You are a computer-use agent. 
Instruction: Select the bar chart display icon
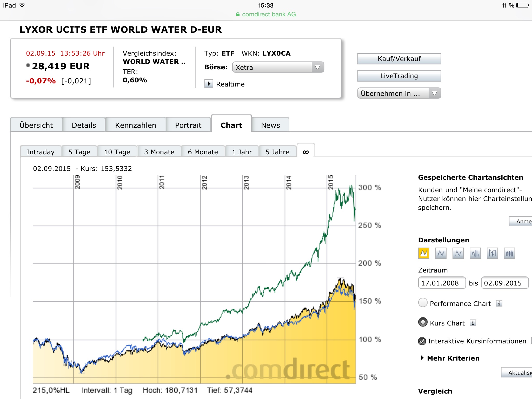pos(475,253)
